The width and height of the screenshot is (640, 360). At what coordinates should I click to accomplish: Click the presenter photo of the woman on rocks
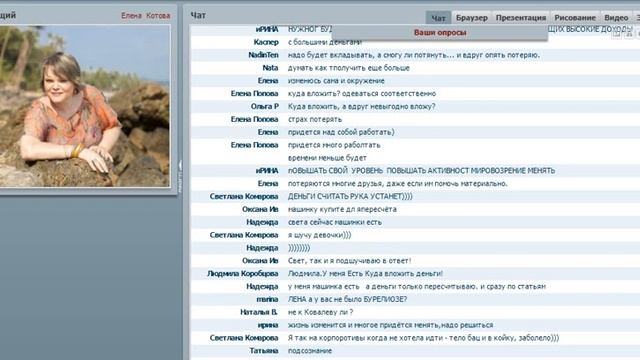tap(84, 106)
